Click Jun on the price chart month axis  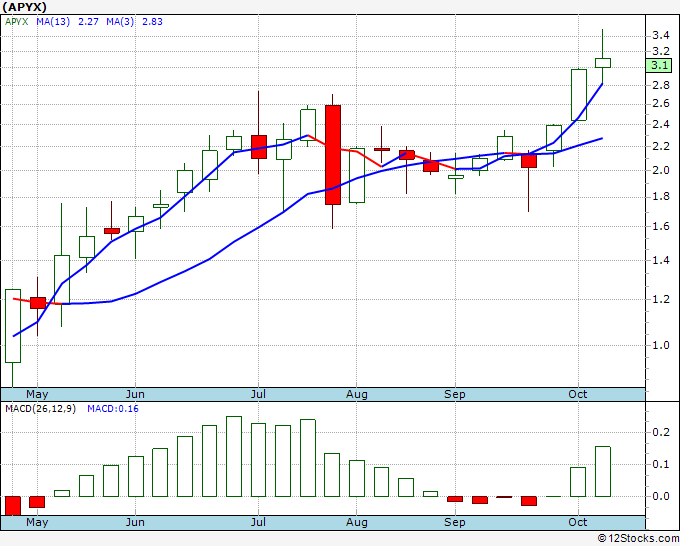click(135, 394)
